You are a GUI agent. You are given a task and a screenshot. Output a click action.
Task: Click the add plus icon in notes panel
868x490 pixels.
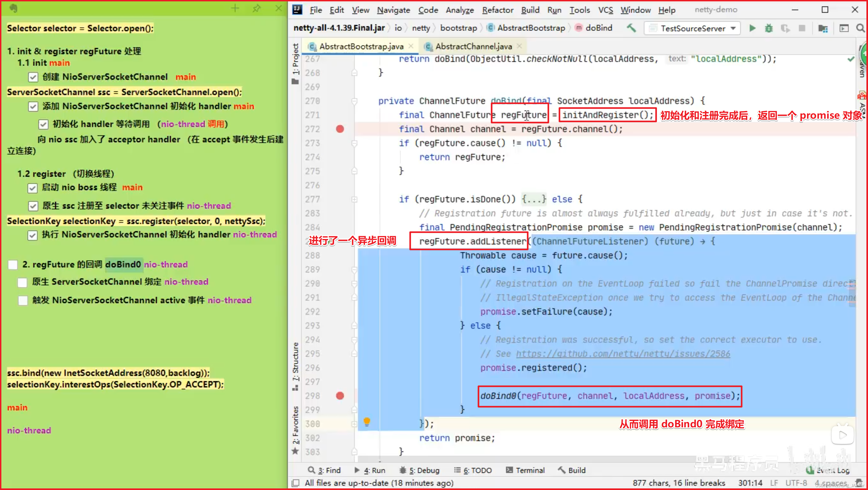(235, 8)
